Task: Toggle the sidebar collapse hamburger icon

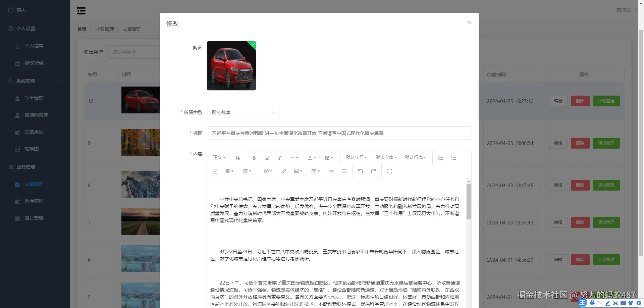Action: pos(81,10)
